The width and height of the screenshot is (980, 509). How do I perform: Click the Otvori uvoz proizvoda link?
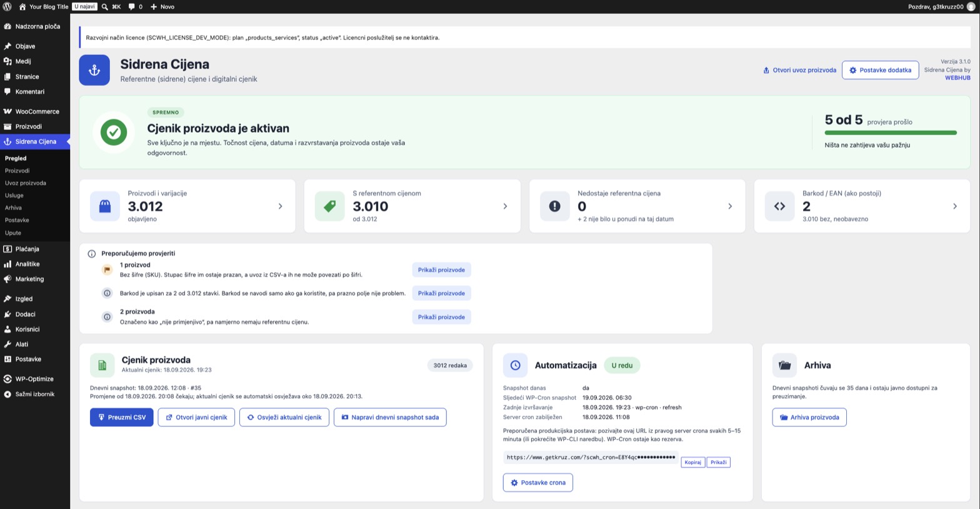click(799, 70)
